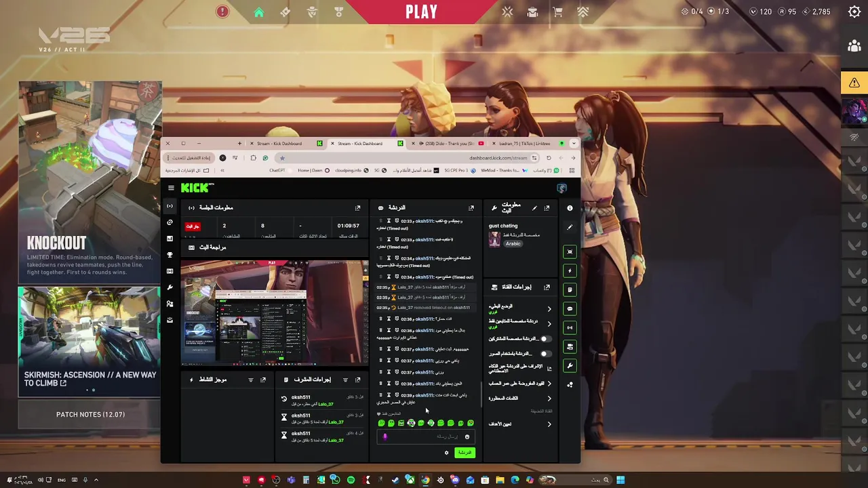This screenshot has height=488, width=868.
Task: Open the wrench settings icon in Kick left sidebar
Action: (x=170, y=287)
